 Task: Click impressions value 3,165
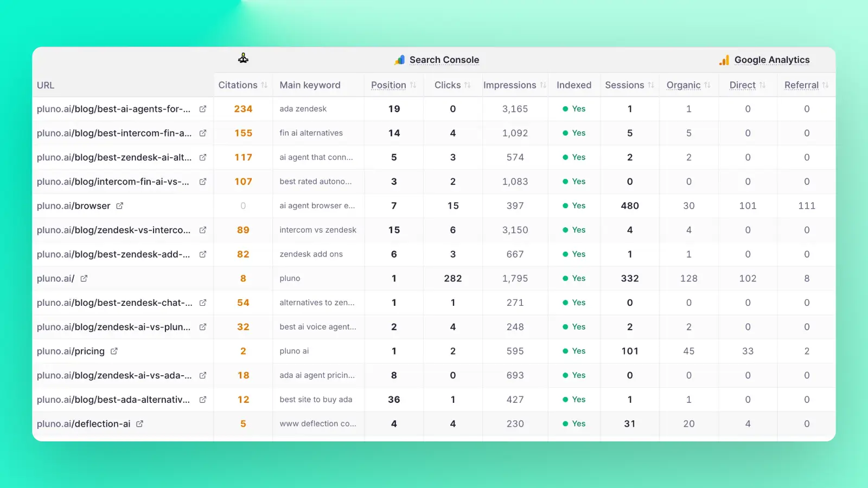click(x=515, y=109)
